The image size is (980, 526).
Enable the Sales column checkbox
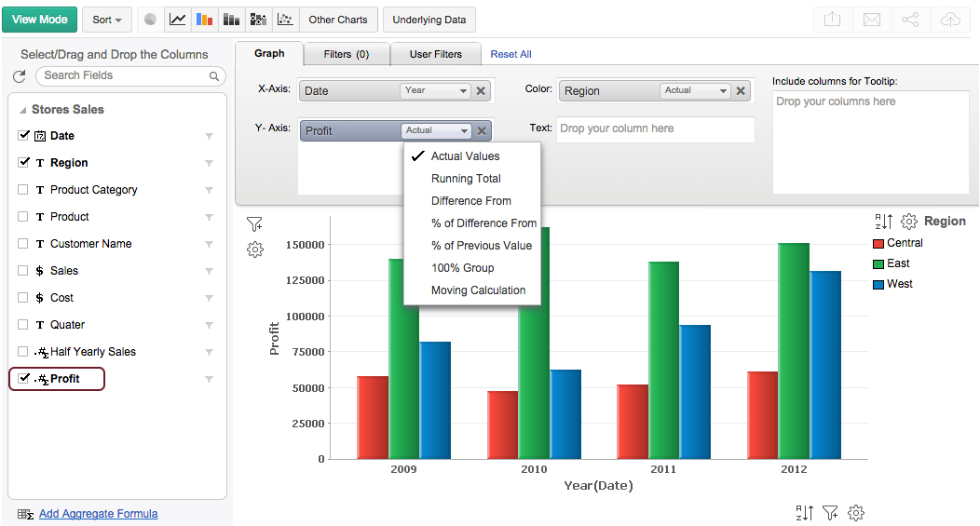pos(23,270)
